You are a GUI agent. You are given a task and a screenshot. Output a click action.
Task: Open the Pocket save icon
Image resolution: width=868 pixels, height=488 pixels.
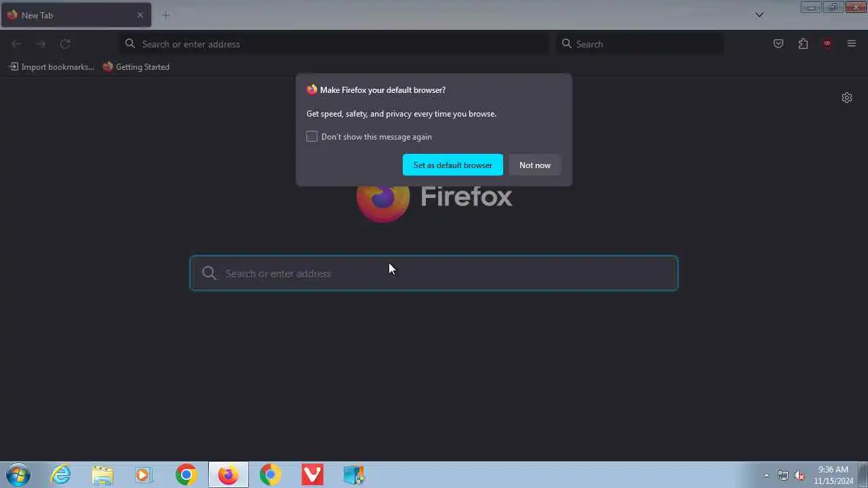tap(778, 44)
